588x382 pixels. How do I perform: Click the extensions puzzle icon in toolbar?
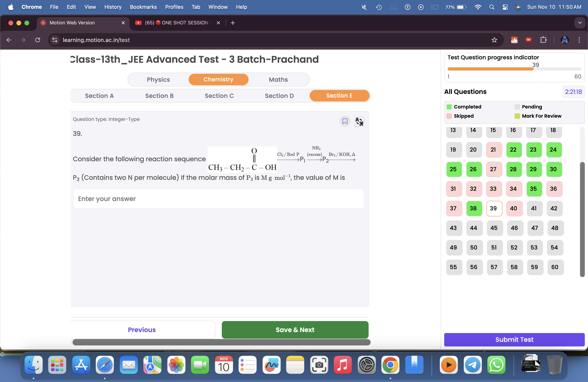pos(543,40)
